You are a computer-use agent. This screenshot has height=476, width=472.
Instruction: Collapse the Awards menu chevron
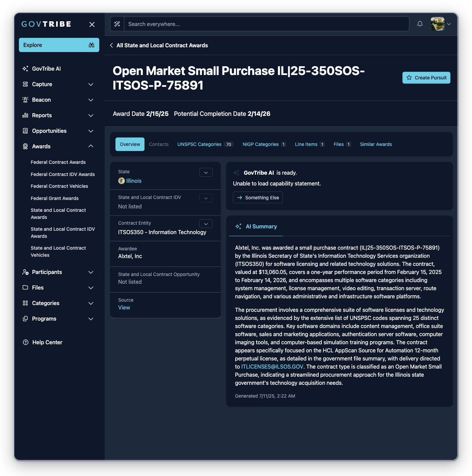point(91,146)
